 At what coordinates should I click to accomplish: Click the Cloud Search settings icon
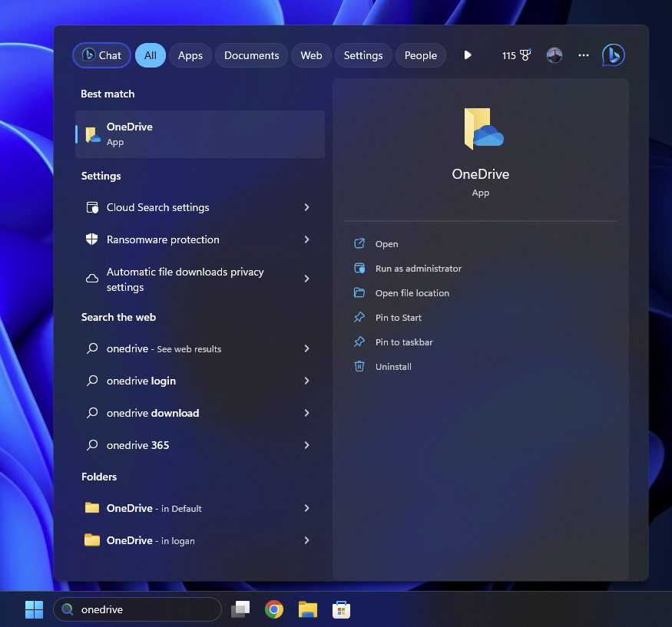pyautogui.click(x=92, y=207)
